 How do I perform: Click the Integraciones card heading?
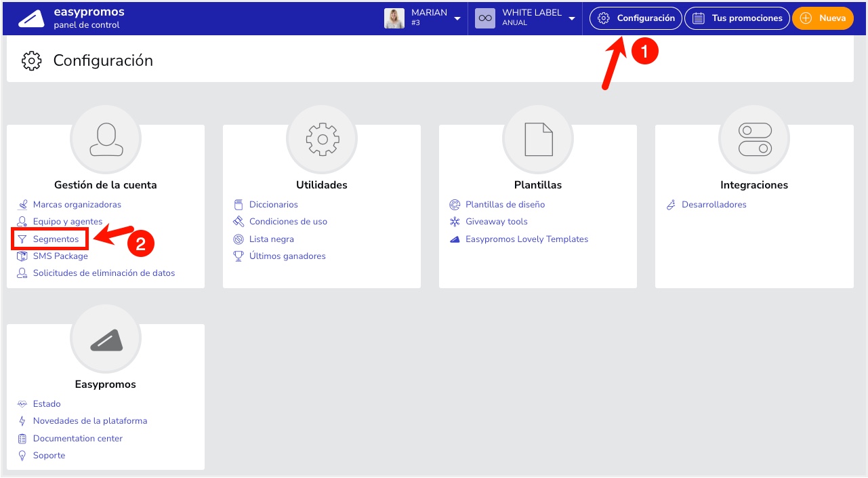point(754,184)
